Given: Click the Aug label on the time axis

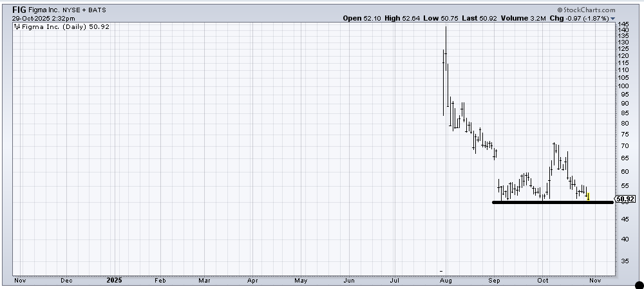Looking at the screenshot, I should [446, 281].
